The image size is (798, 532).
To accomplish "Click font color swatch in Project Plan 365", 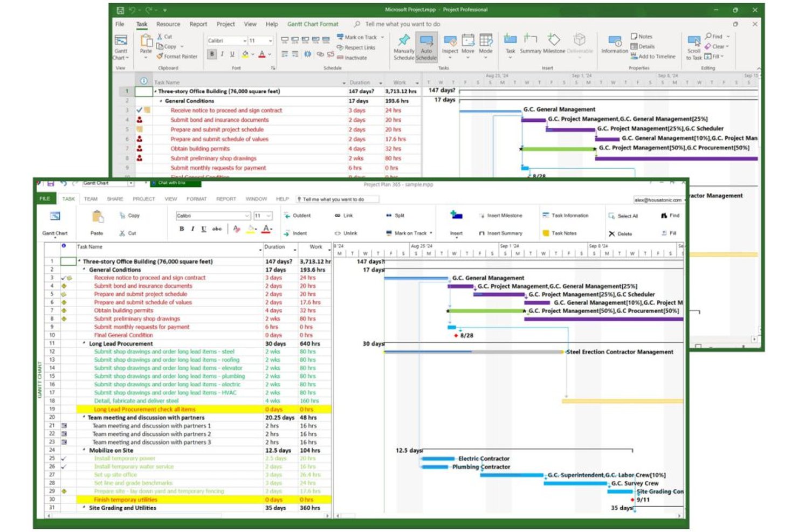I will click(x=267, y=230).
